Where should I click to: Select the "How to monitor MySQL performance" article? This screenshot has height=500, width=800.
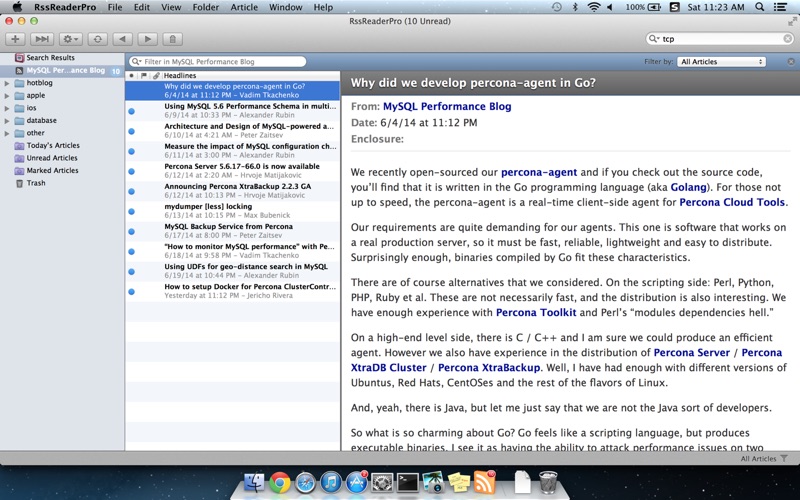pos(233,251)
